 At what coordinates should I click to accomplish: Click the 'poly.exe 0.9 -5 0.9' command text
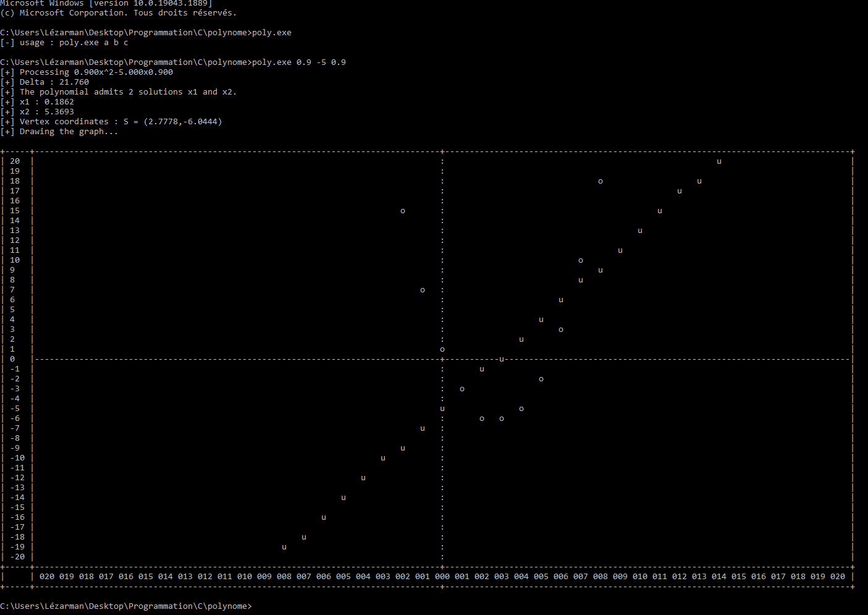click(x=299, y=62)
